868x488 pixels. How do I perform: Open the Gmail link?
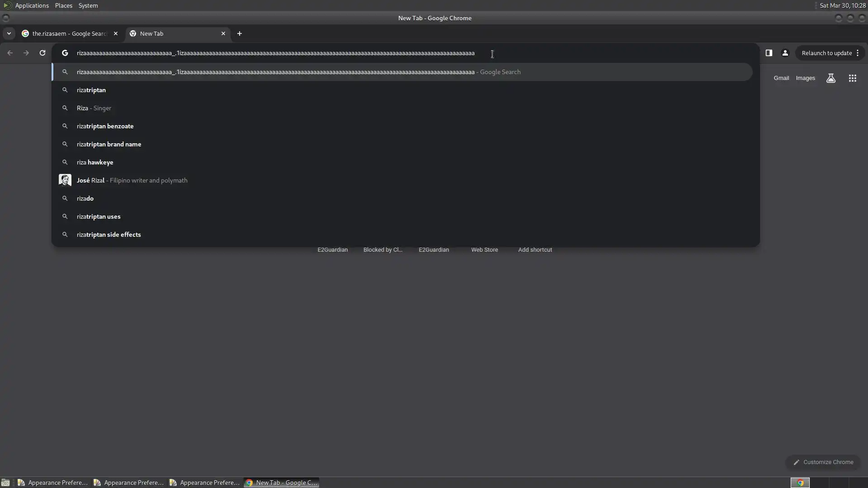pyautogui.click(x=781, y=78)
